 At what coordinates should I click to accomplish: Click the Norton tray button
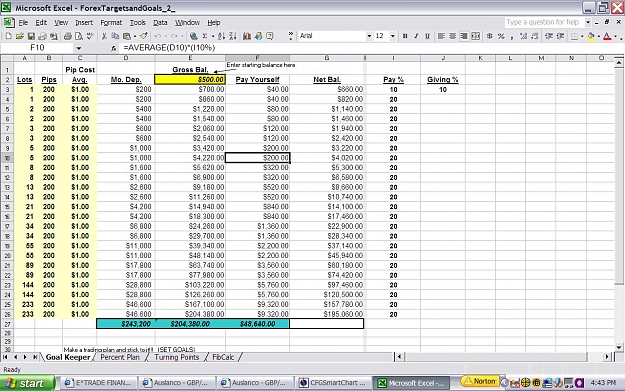(481, 381)
